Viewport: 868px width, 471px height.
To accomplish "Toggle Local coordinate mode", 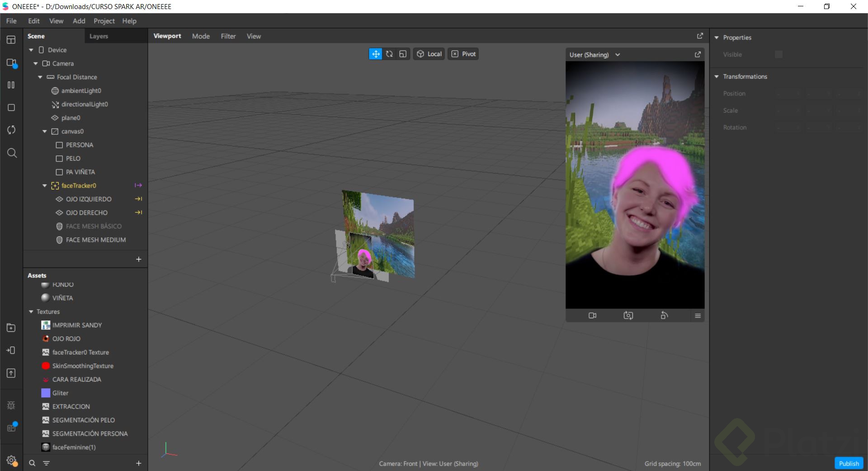I will [x=429, y=54].
